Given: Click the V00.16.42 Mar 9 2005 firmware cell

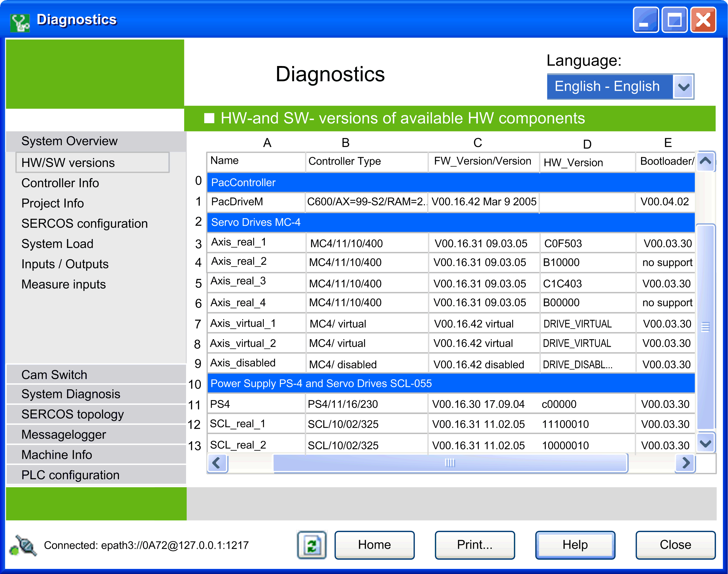Looking at the screenshot, I should pyautogui.click(x=484, y=202).
